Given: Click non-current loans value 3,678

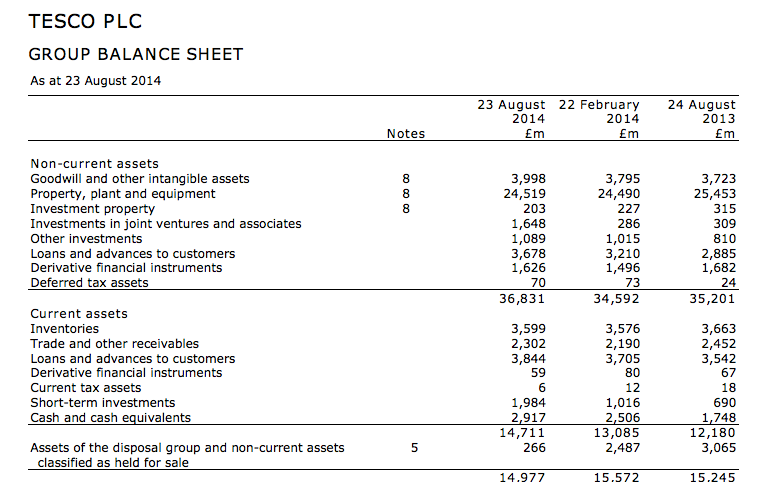Looking at the screenshot, I should (x=528, y=254).
